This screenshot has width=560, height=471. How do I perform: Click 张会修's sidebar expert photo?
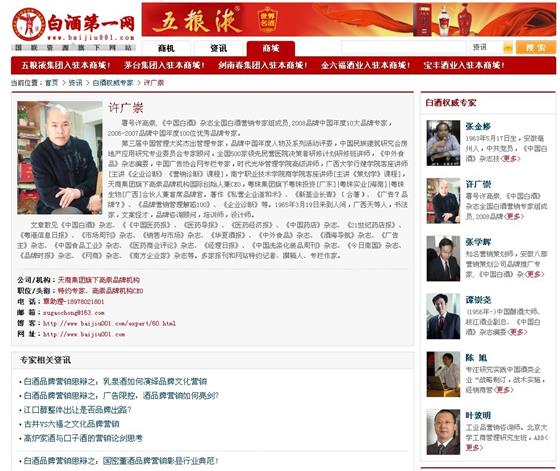tap(443, 143)
